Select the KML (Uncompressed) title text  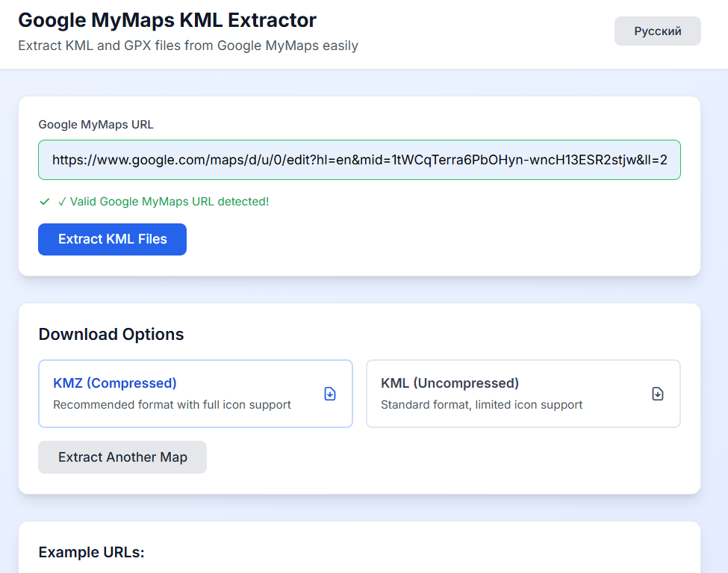coord(449,383)
